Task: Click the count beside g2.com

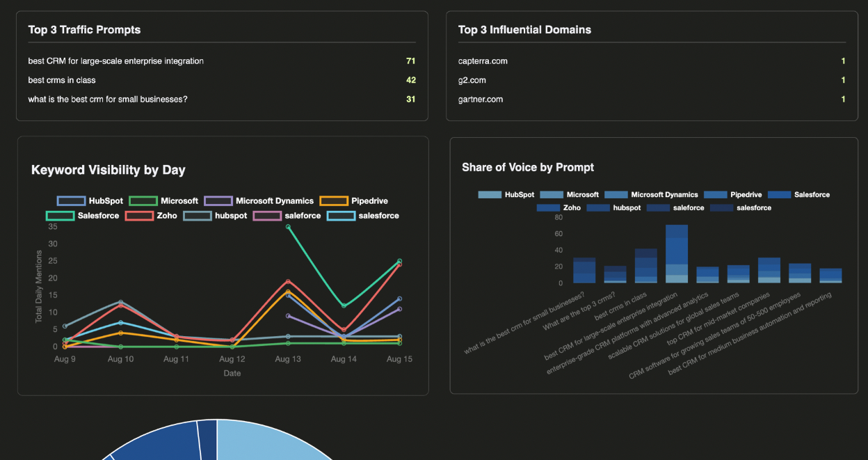Action: pyautogui.click(x=843, y=80)
